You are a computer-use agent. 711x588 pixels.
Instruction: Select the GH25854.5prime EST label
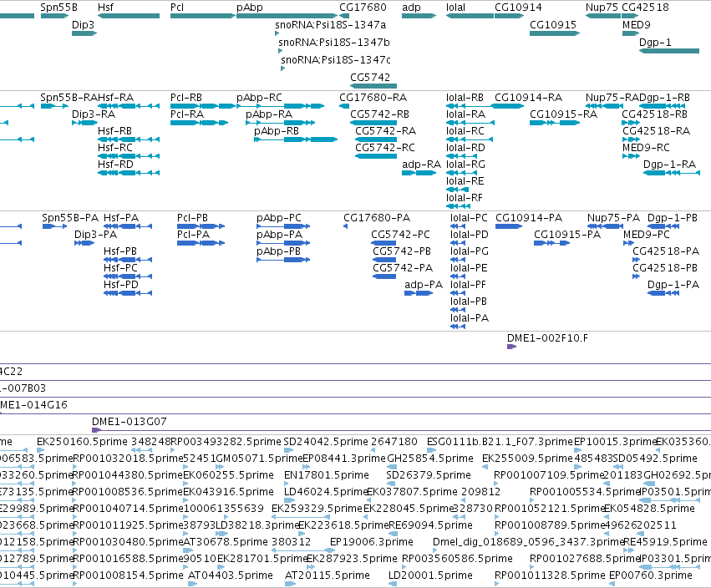coord(430,459)
